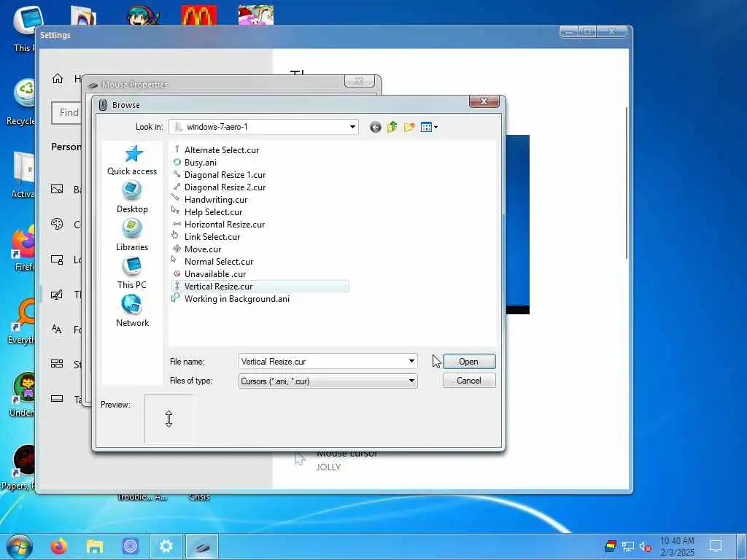Click the taskbar clock showing 10:40 AM

coord(677,546)
